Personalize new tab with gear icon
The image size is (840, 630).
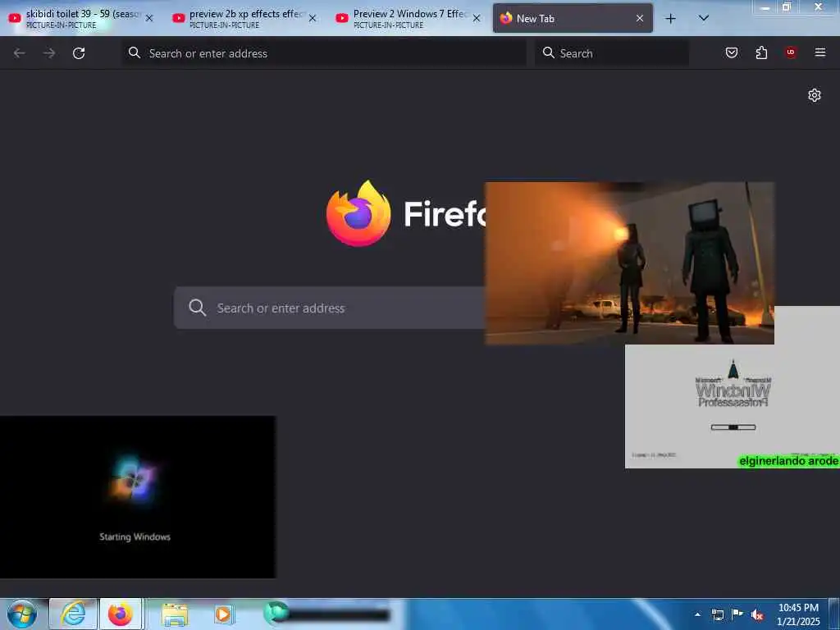[x=815, y=95]
